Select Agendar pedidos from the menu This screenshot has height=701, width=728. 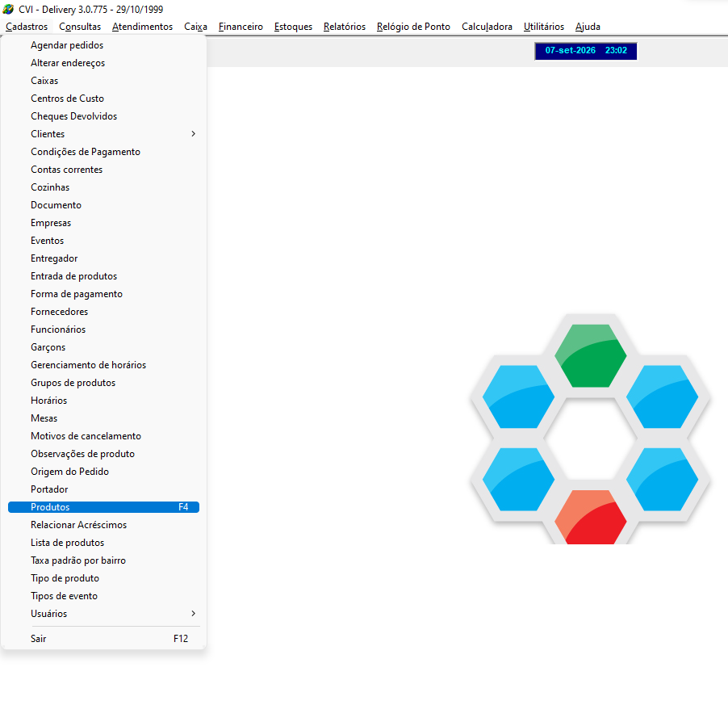tap(103, 45)
